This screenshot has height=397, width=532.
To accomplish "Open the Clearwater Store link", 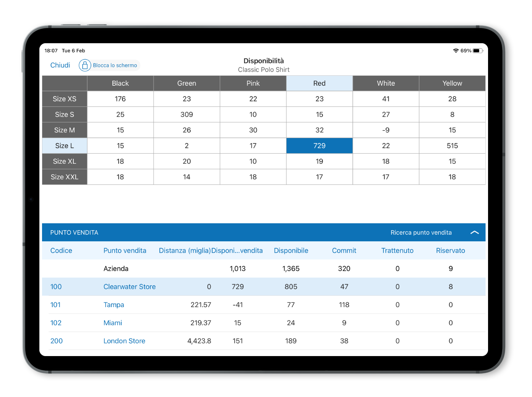I will click(130, 287).
